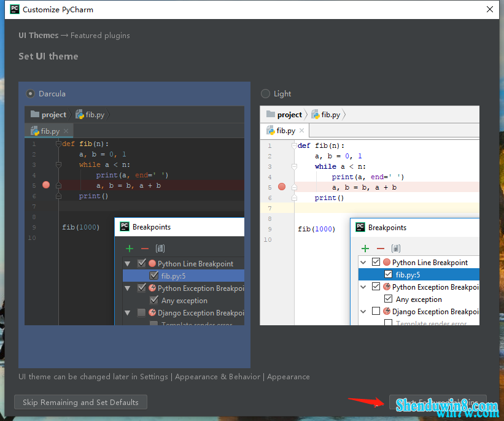Click the fib.py tab close icon in Darcula preview
Viewport: 504px width, 421px height.
66,131
